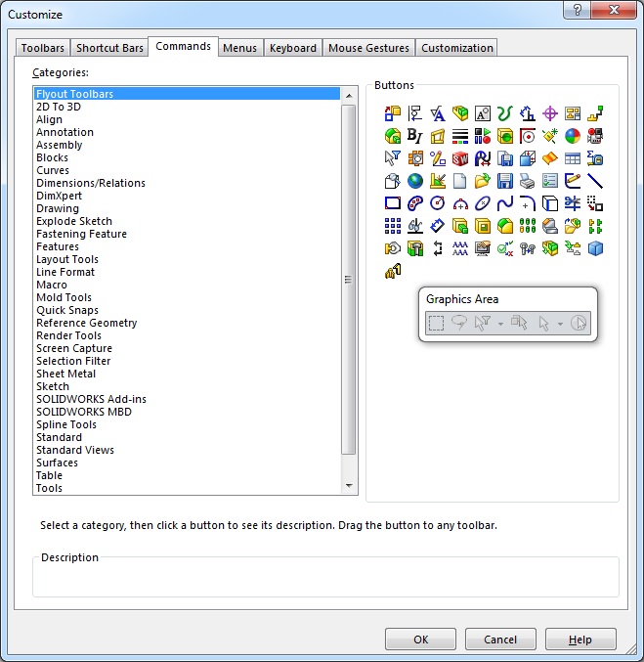
Task: Expand dropdown arrow beside selection filter icon
Action: (x=500, y=324)
